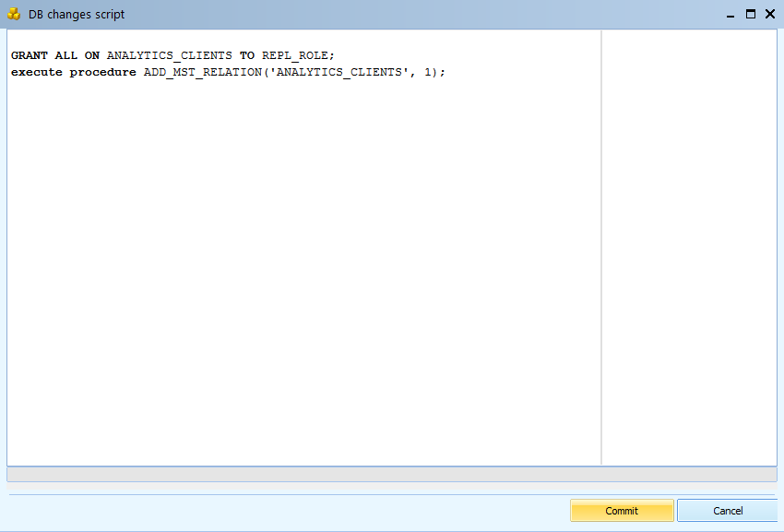This screenshot has height=532, width=784.
Task: Click empty area of the script editor
Action: click(x=304, y=277)
